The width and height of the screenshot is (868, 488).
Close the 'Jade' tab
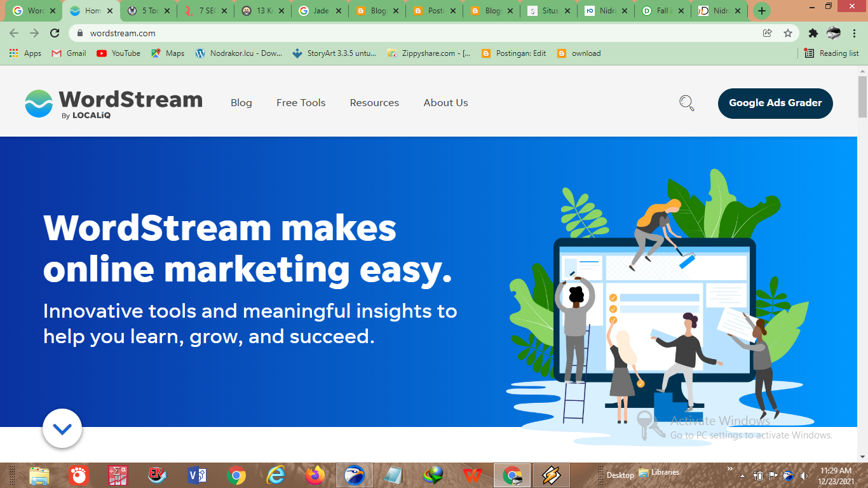click(x=339, y=11)
